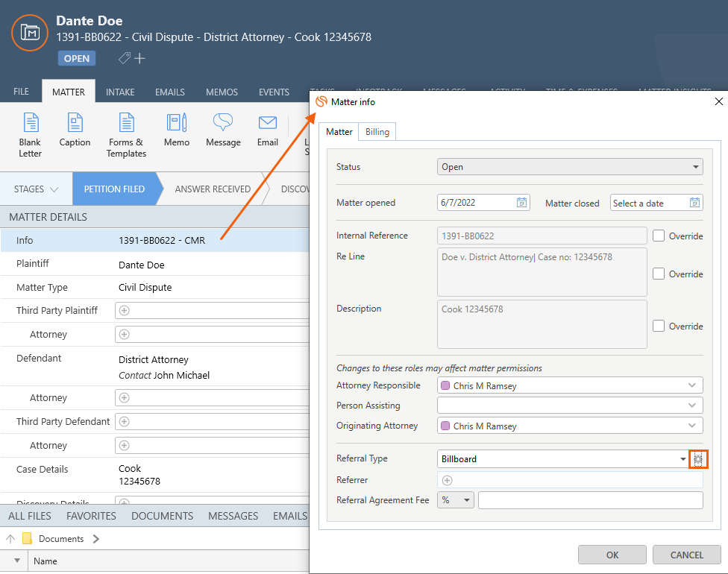
Task: Show MESSAGES files tab
Action: point(233,516)
